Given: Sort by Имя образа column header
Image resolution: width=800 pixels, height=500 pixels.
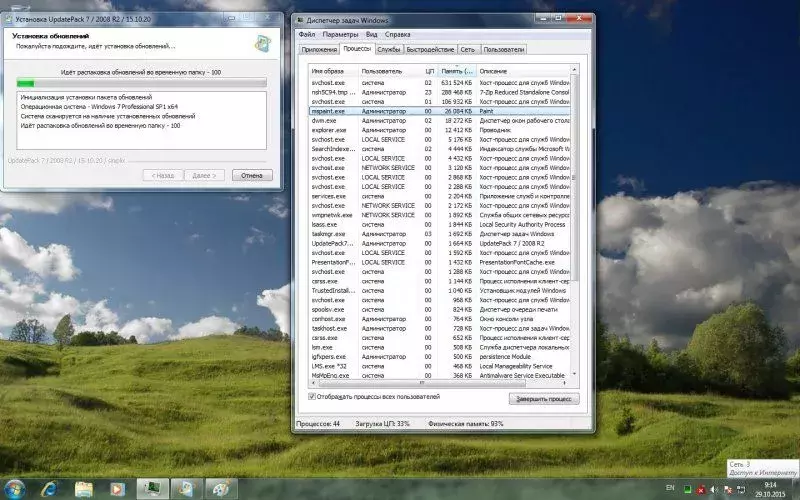Looking at the screenshot, I should 334,71.
